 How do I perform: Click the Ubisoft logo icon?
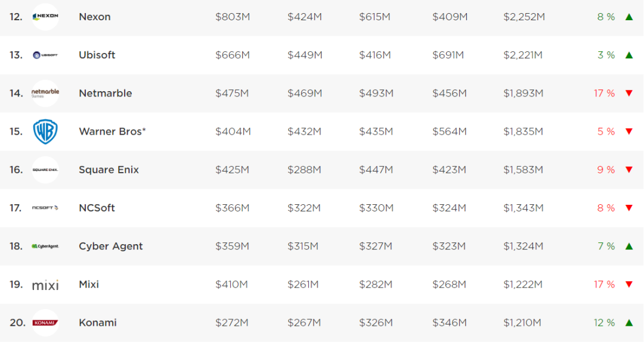coord(45,55)
